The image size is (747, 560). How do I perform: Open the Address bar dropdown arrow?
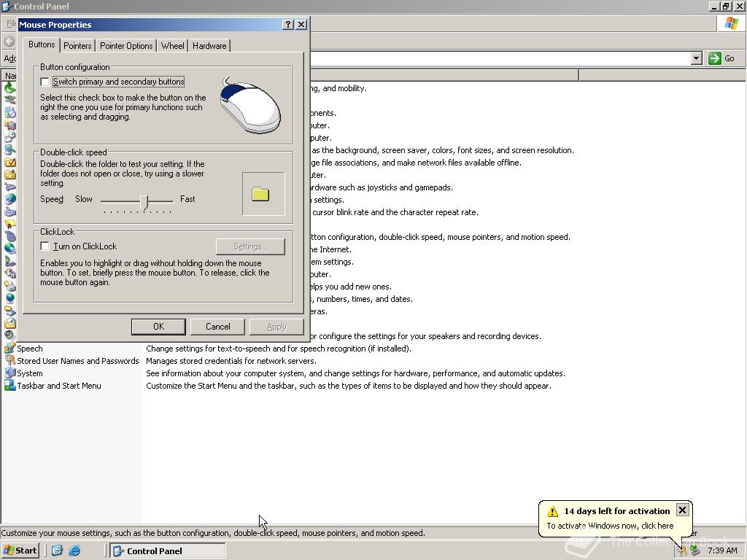pyautogui.click(x=697, y=58)
